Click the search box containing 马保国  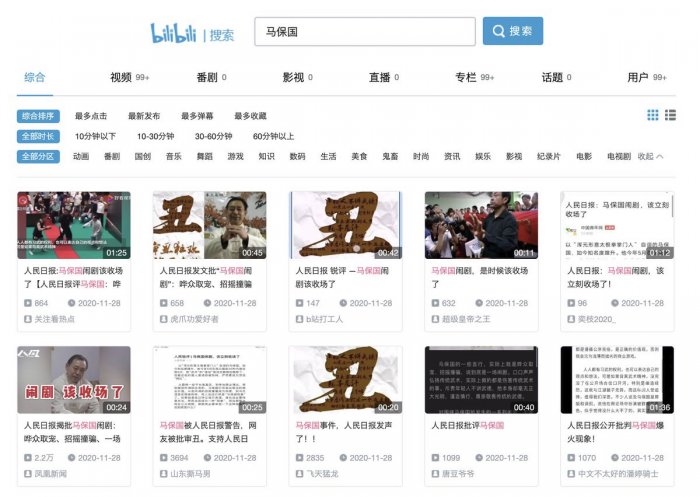[x=365, y=31]
